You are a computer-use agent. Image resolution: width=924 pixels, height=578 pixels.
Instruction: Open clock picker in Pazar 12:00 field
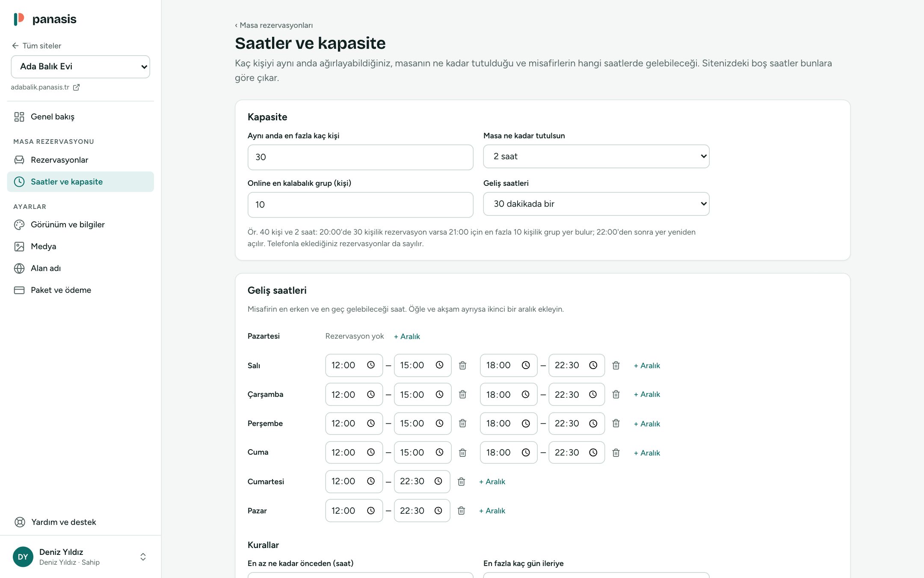(371, 510)
